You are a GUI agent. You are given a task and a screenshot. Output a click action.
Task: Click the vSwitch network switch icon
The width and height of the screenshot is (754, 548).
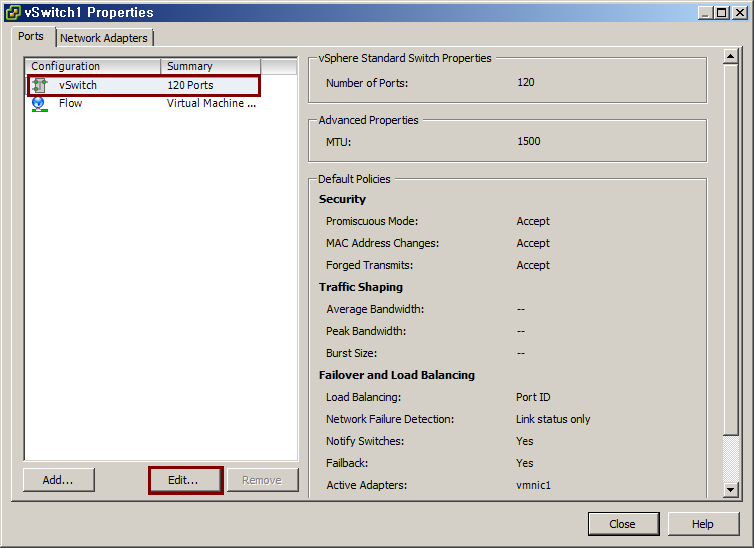pyautogui.click(x=39, y=86)
